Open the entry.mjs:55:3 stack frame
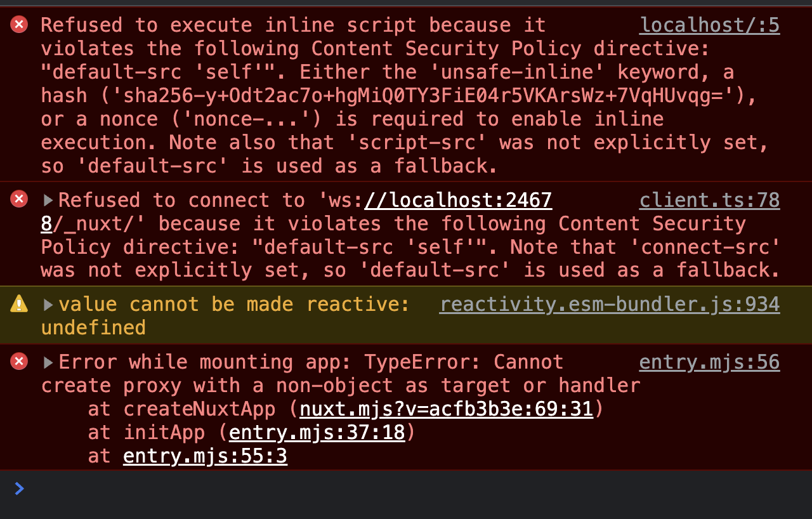The width and height of the screenshot is (812, 519). coord(205,456)
